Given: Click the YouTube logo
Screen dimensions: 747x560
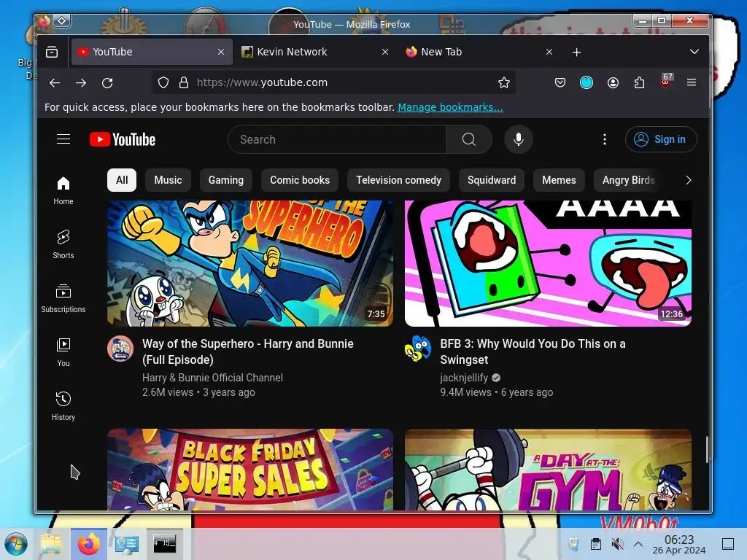Looking at the screenshot, I should pyautogui.click(x=123, y=139).
